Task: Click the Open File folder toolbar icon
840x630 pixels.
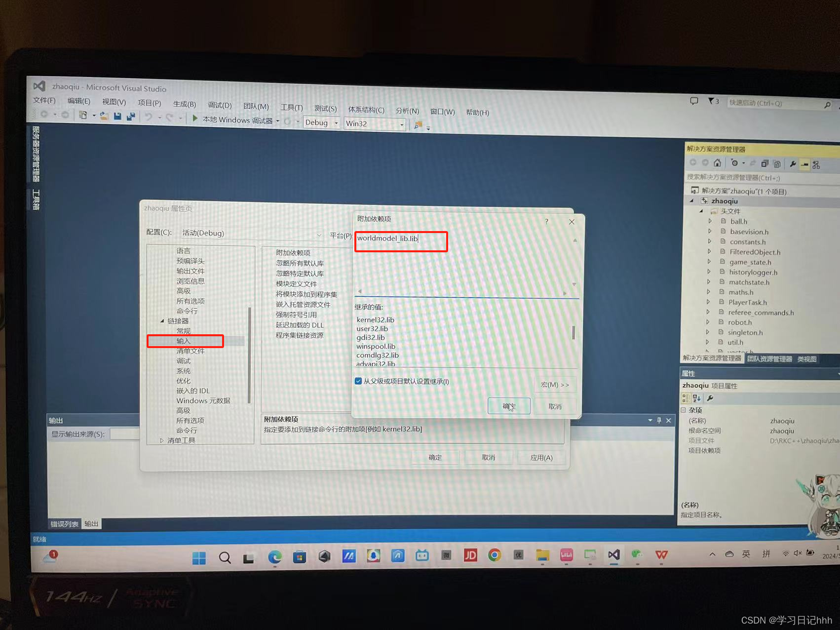Action: point(104,116)
